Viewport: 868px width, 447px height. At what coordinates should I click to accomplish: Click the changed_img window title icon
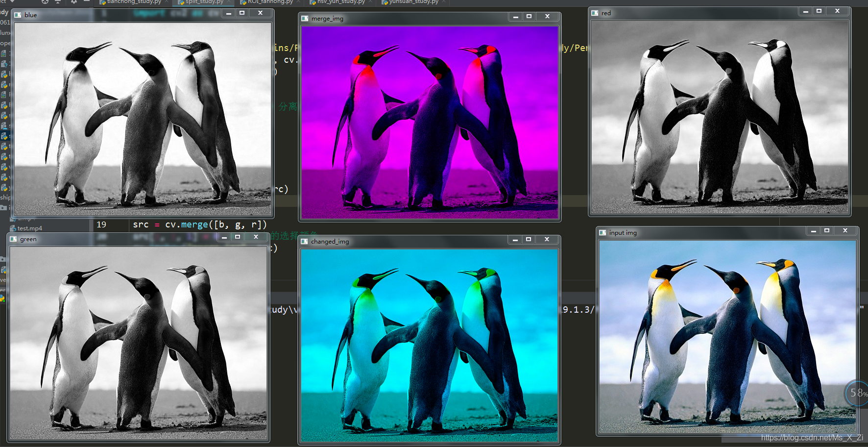click(x=304, y=242)
